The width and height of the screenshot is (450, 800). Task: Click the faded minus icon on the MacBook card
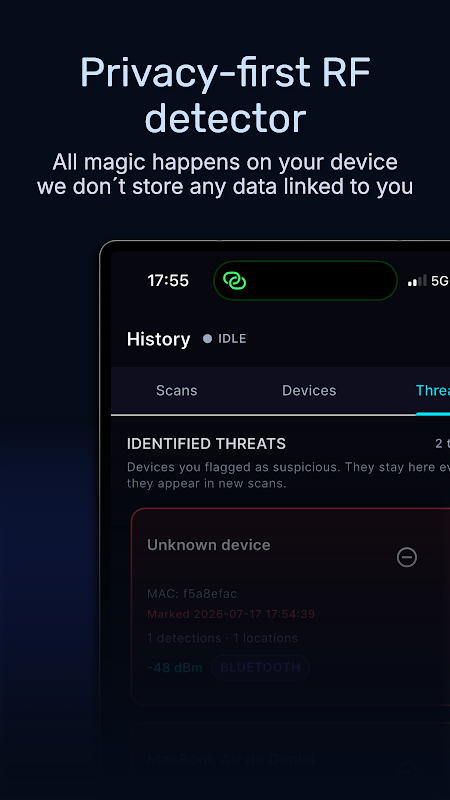coord(407,769)
